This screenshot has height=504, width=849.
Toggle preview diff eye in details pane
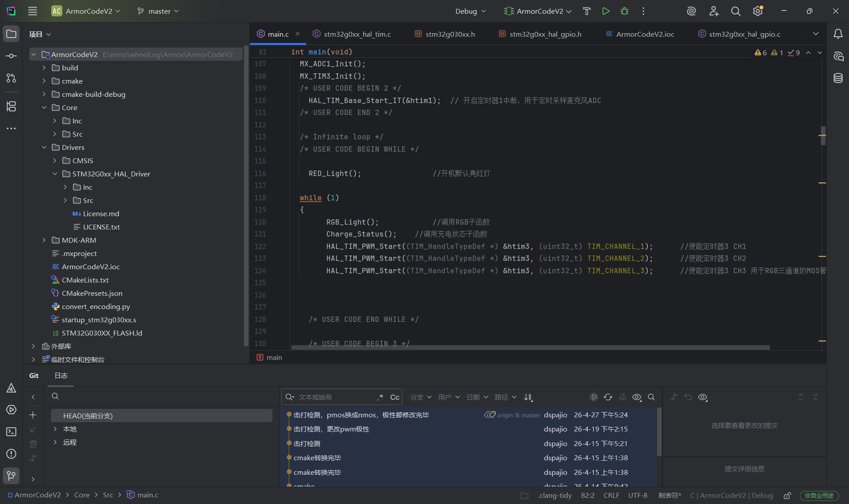click(703, 397)
